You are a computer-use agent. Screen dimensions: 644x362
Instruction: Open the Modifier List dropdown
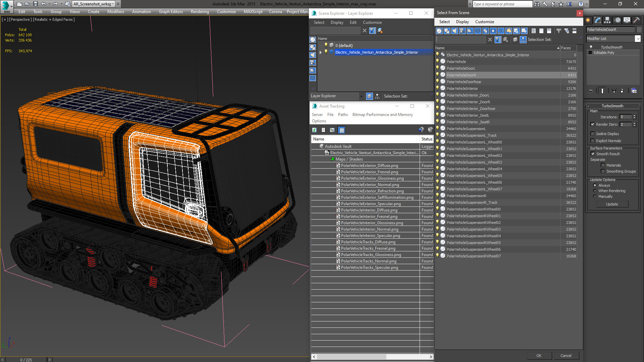point(638,39)
